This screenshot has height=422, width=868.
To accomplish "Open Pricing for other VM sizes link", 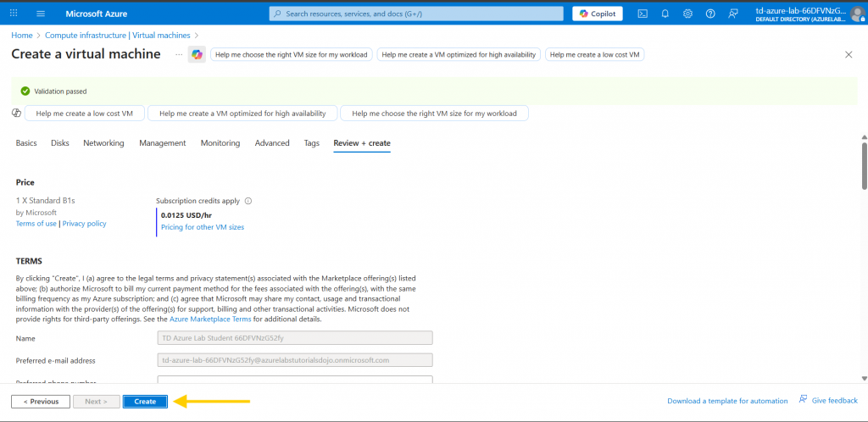I will (203, 227).
